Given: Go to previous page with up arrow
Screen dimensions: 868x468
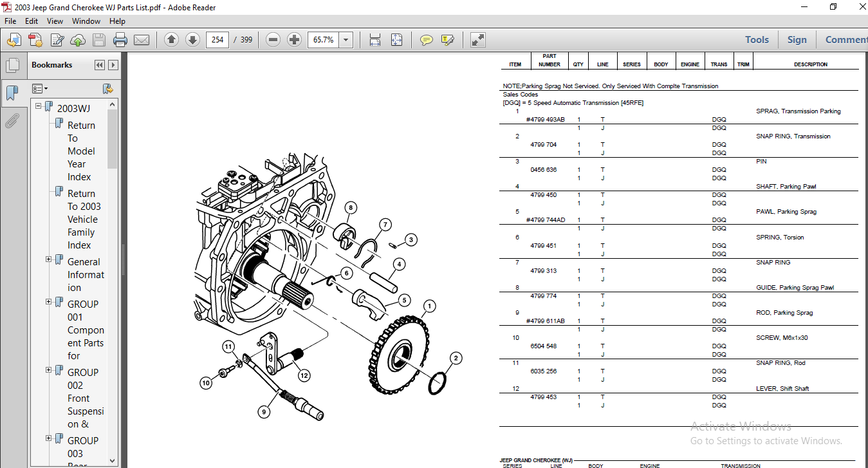Looking at the screenshot, I should click(171, 40).
